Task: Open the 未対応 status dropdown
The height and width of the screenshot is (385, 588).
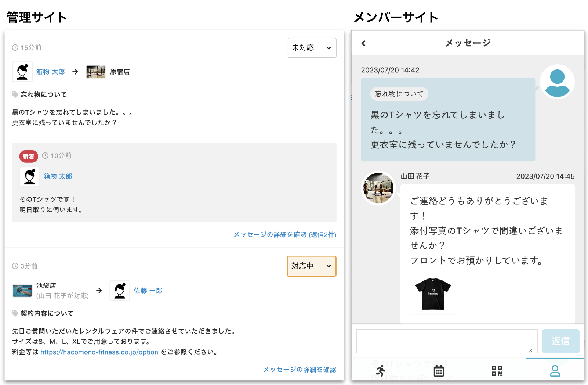Action: click(x=312, y=48)
